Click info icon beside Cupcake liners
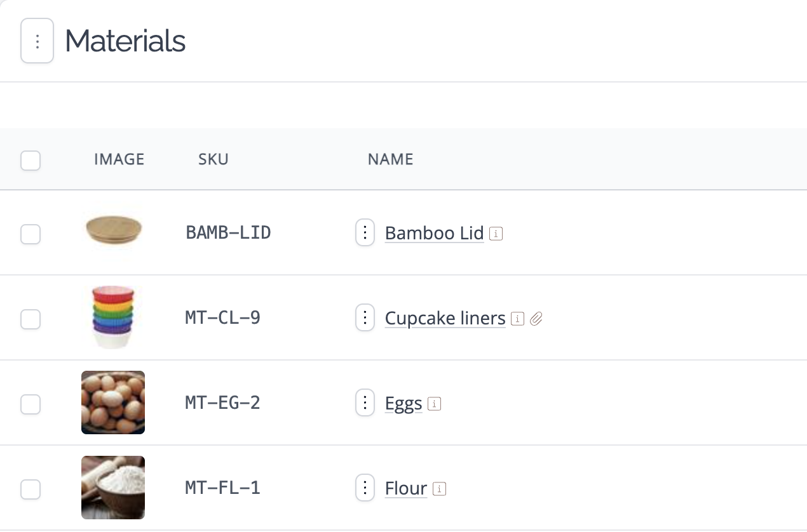The width and height of the screenshot is (807, 532). (x=518, y=319)
